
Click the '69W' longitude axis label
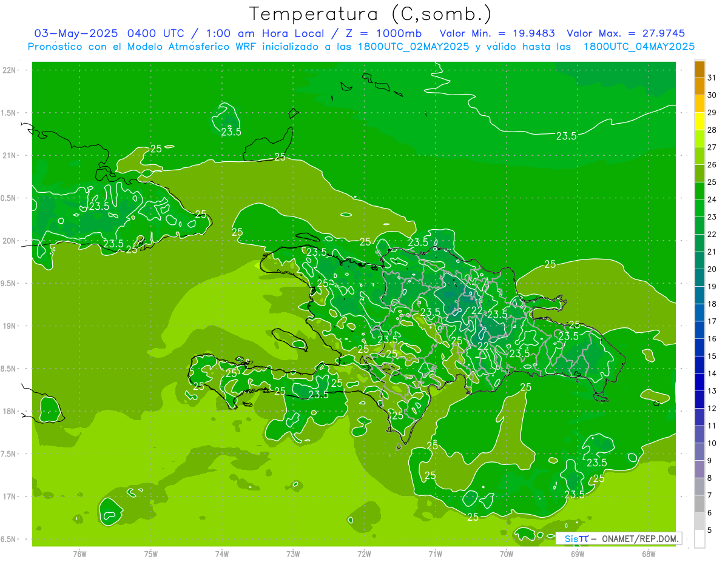pos(578,554)
